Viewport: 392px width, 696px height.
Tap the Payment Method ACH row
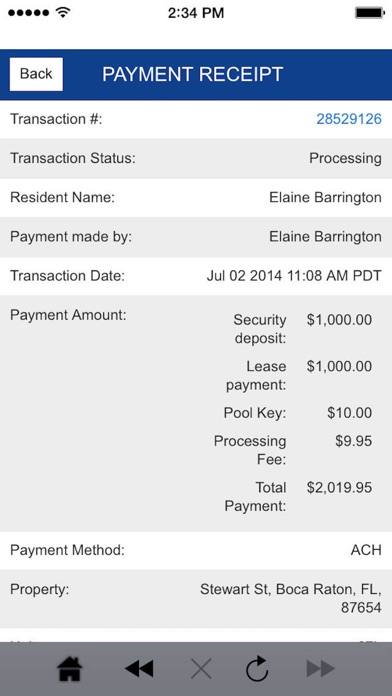196,550
